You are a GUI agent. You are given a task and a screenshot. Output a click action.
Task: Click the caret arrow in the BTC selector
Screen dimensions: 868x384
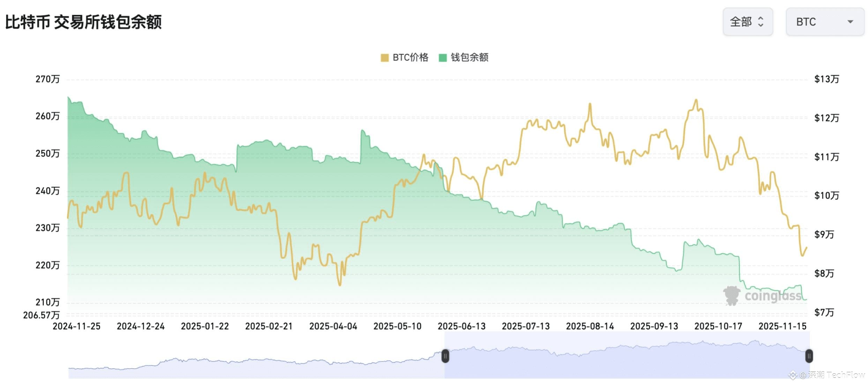850,22
